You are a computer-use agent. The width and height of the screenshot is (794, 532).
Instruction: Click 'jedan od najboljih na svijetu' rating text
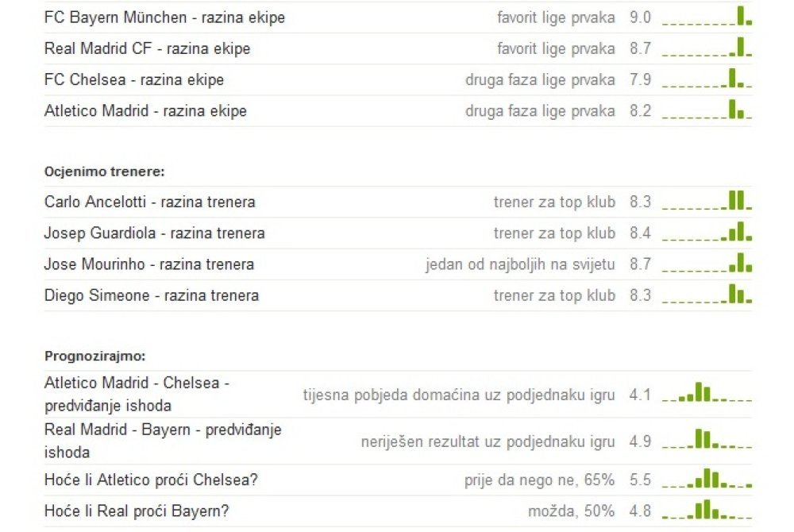(520, 264)
